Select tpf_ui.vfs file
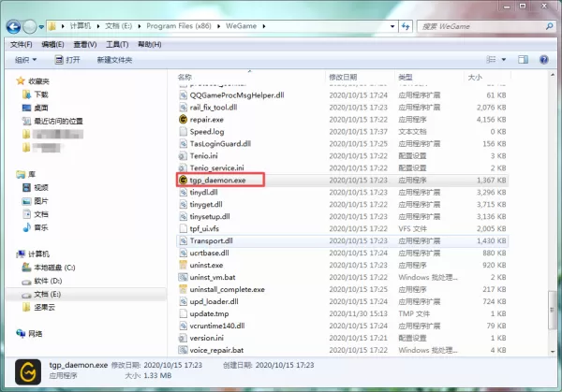The height and width of the screenshot is (392, 562). point(204,229)
